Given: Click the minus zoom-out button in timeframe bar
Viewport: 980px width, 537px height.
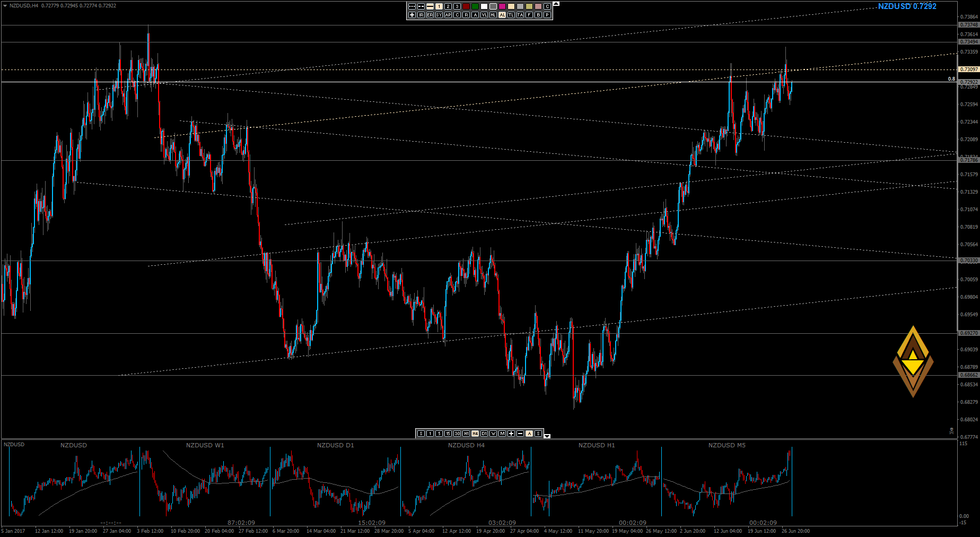Looking at the screenshot, I should (520, 434).
